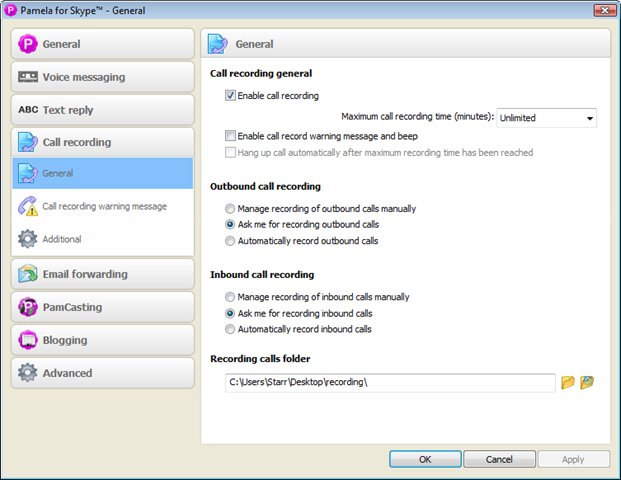This screenshot has width=621, height=480.
Task: Open top General settings section
Action: click(103, 44)
